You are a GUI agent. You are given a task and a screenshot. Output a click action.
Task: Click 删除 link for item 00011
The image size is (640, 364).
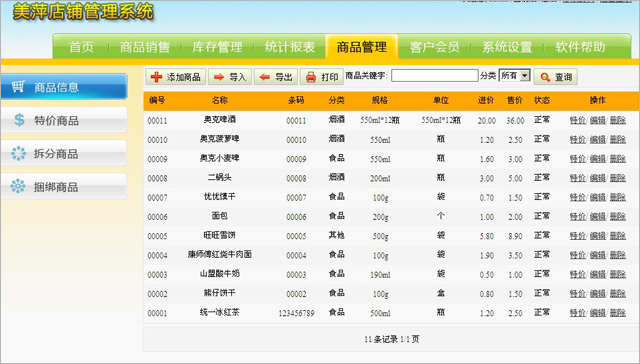click(x=618, y=120)
